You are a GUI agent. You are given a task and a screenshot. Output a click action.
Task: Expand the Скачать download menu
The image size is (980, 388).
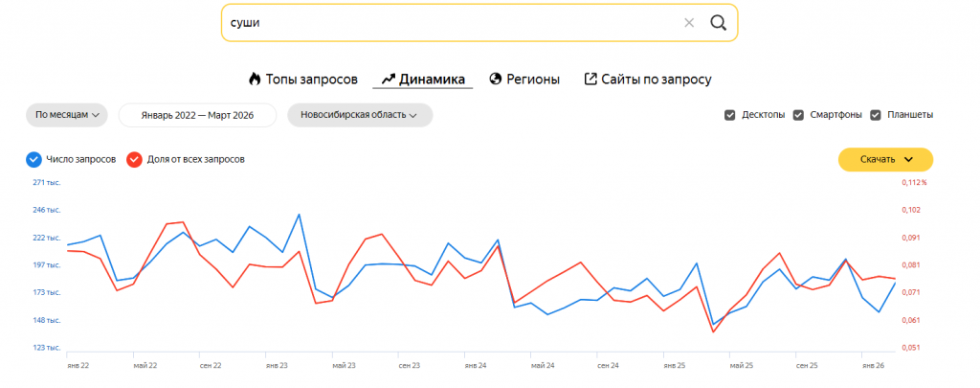[x=885, y=160]
